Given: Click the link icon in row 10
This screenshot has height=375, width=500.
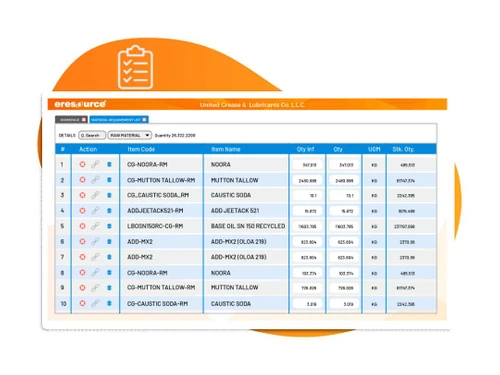Looking at the screenshot, I should [95, 303].
